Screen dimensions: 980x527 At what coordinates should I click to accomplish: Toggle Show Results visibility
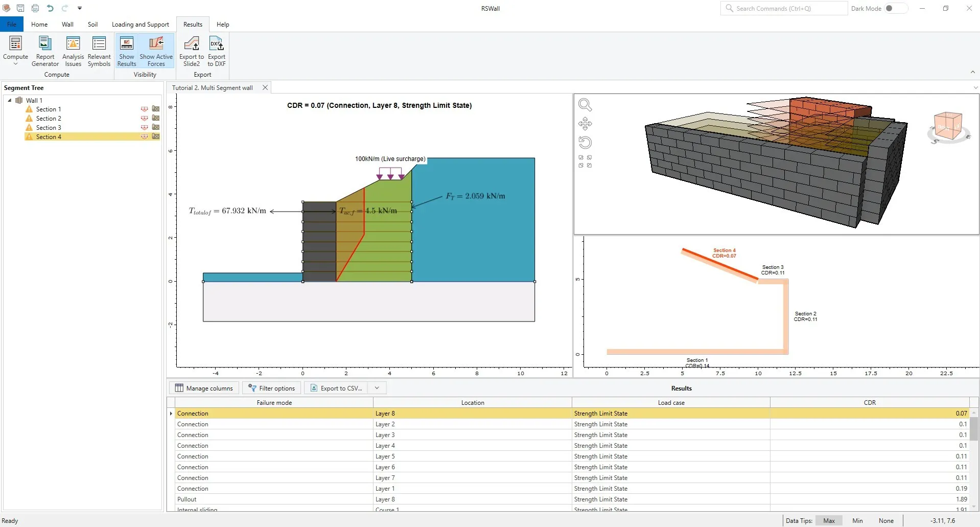pos(127,51)
